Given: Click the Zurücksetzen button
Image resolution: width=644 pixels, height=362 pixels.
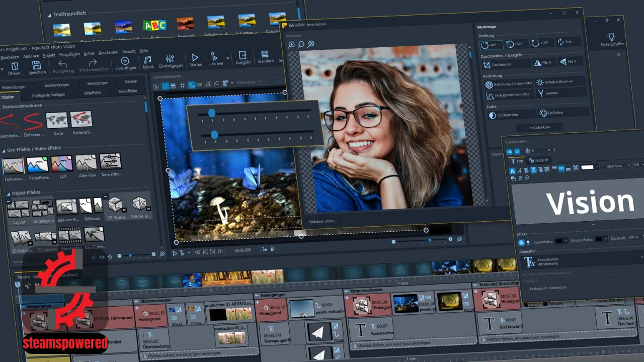Looking at the screenshot, I should 539,127.
